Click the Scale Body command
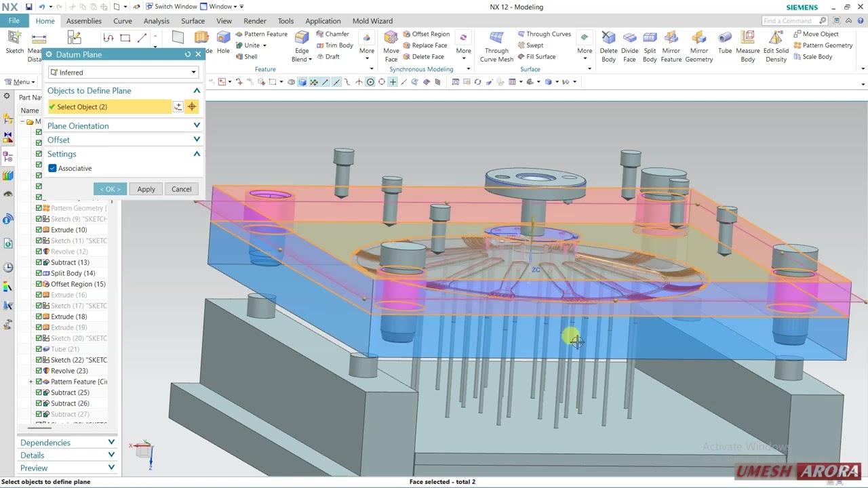The width and height of the screenshot is (868, 488). 812,57
